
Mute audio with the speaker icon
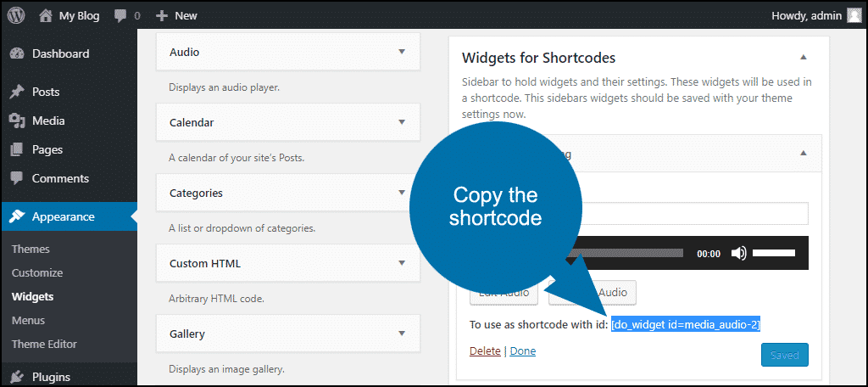coord(738,254)
